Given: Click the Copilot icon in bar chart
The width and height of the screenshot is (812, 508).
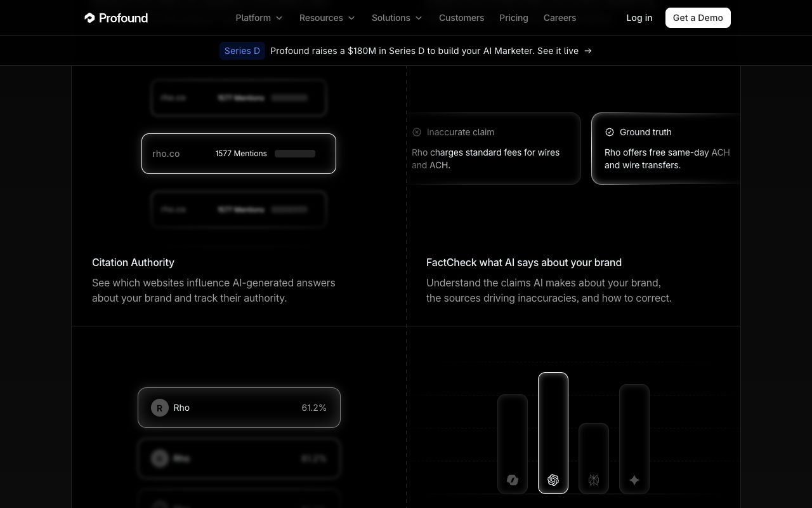Looking at the screenshot, I should [x=513, y=480].
